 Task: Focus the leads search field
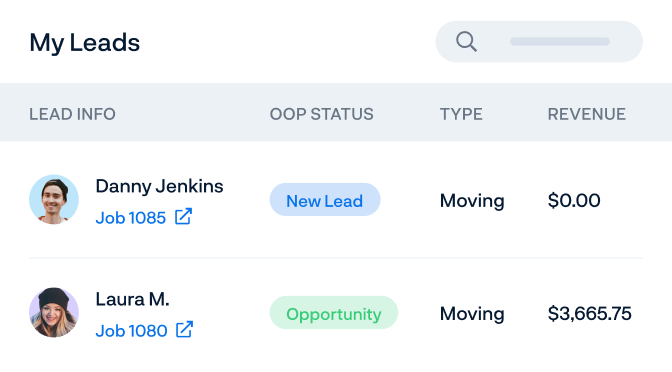pyautogui.click(x=539, y=42)
